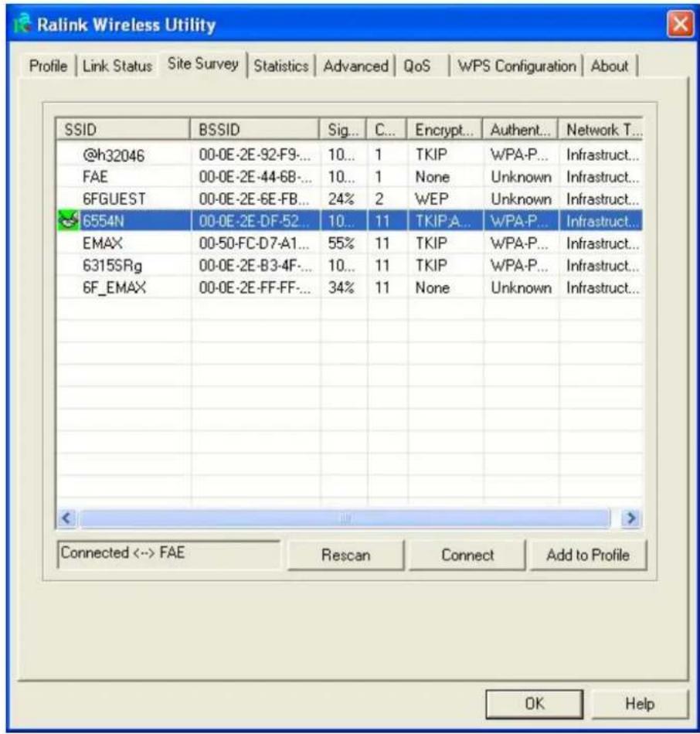Select the EMAX network row
The height and width of the screenshot is (734, 700).
point(349,243)
